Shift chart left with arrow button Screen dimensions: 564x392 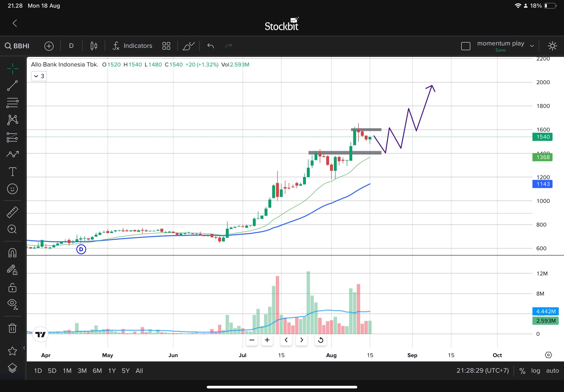pyautogui.click(x=286, y=340)
